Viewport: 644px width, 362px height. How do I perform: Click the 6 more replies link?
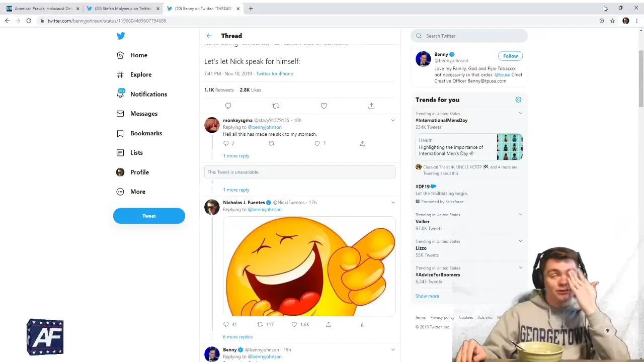[238, 337]
